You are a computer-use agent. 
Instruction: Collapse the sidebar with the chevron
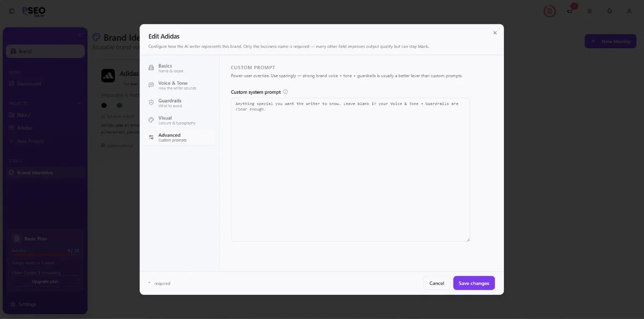79,35
